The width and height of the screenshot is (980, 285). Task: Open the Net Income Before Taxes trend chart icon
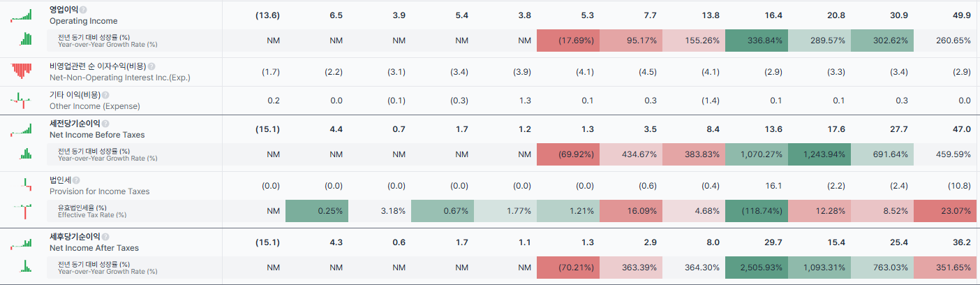coord(22,129)
